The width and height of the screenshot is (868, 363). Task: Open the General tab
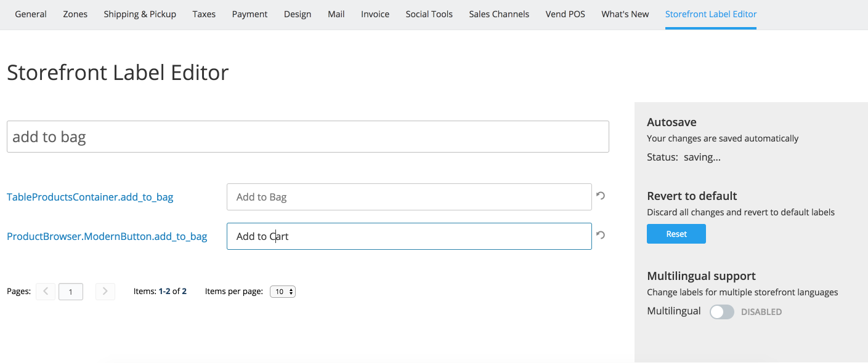coord(31,14)
